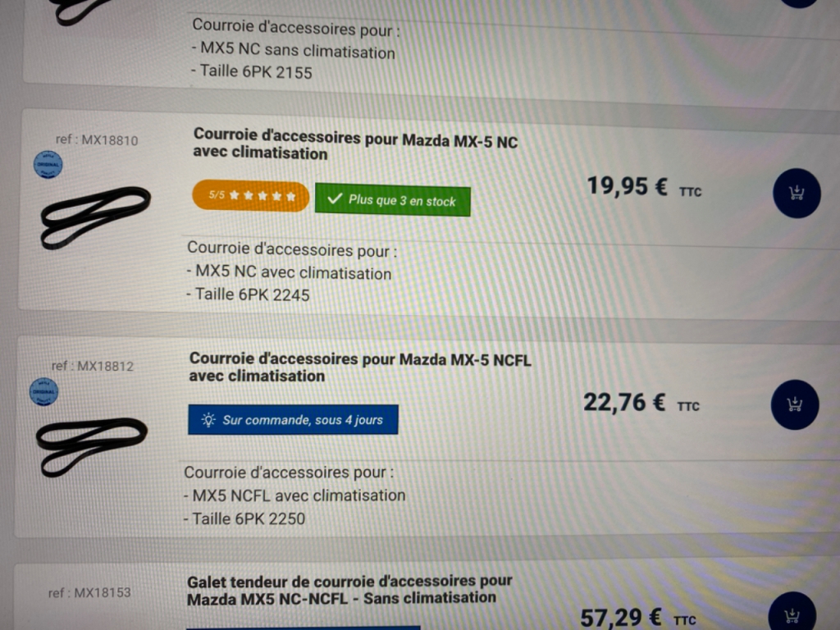The width and height of the screenshot is (840, 630).
Task: Add the 57,29 € tensioner to cart
Action: click(x=792, y=612)
